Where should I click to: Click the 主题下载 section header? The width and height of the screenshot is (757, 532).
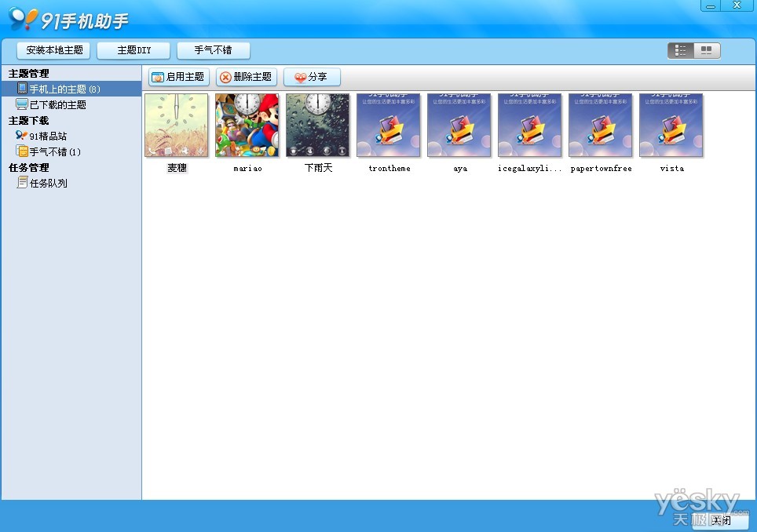pyautogui.click(x=29, y=120)
